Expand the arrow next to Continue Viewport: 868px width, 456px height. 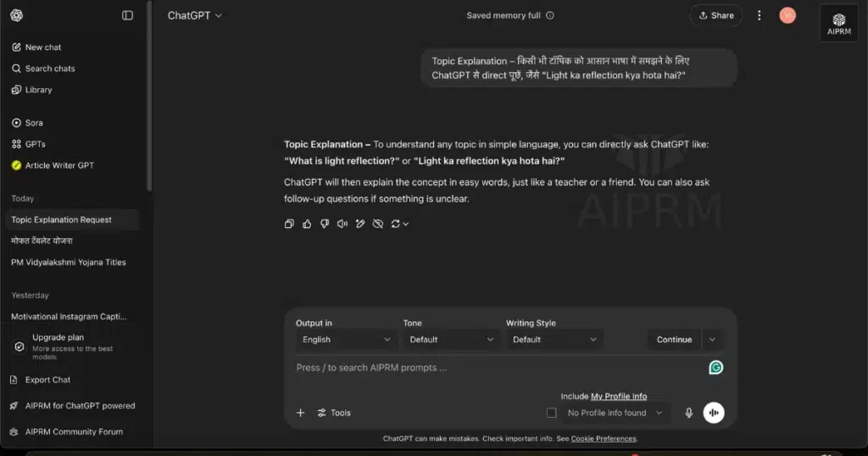[x=712, y=340]
